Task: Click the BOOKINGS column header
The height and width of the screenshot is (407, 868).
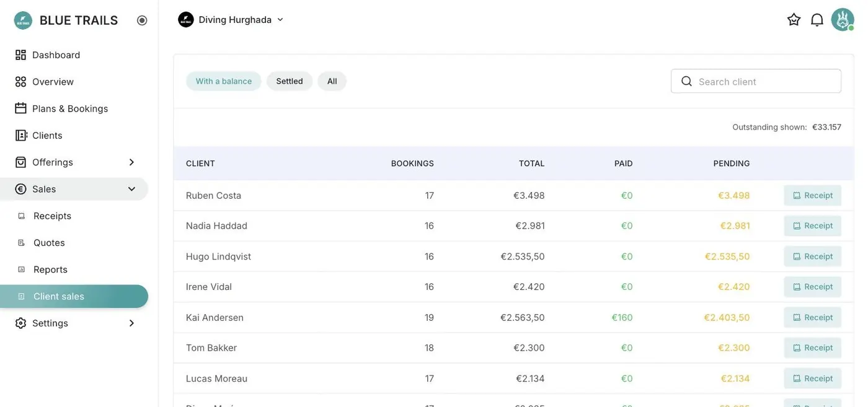Action: [x=412, y=164]
